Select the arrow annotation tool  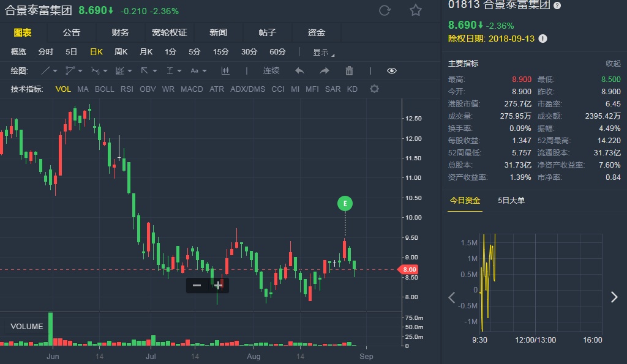click(x=145, y=71)
